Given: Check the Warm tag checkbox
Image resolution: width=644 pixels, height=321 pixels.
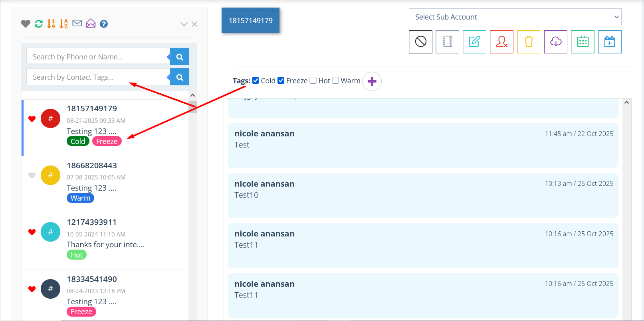Looking at the screenshot, I should 335,81.
